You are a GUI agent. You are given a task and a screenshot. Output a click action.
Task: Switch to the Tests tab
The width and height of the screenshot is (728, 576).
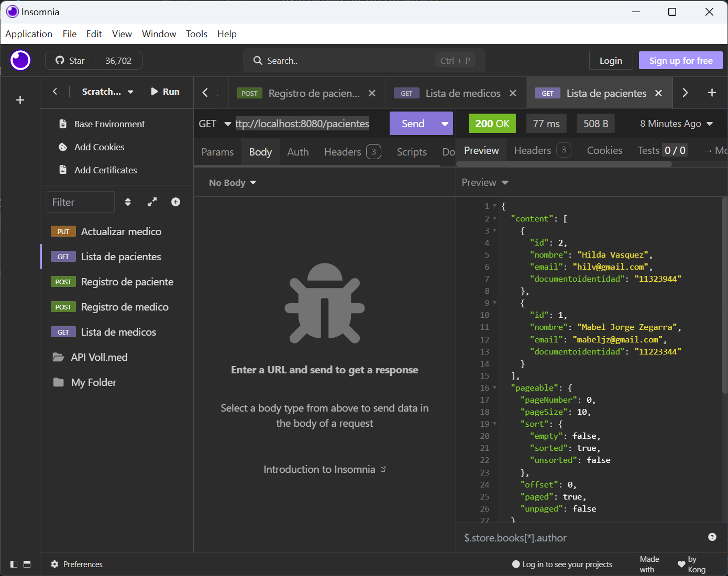pyautogui.click(x=663, y=150)
